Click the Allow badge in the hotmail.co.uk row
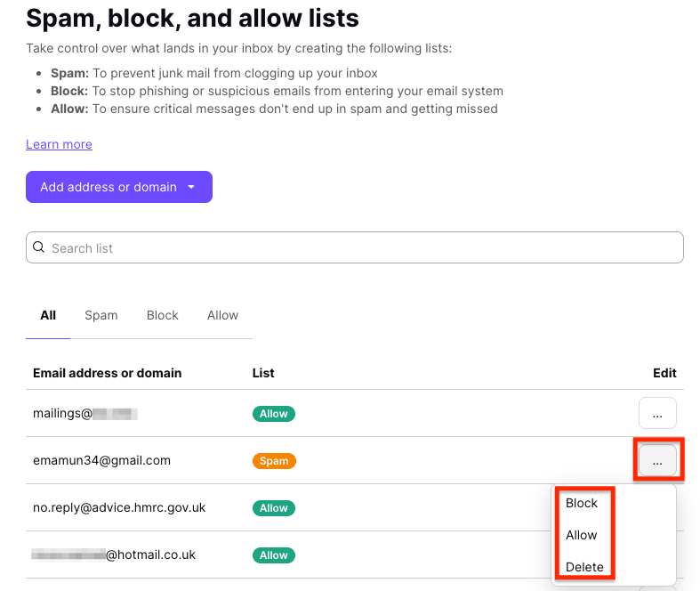Image resolution: width=700 pixels, height=591 pixels. click(x=274, y=555)
